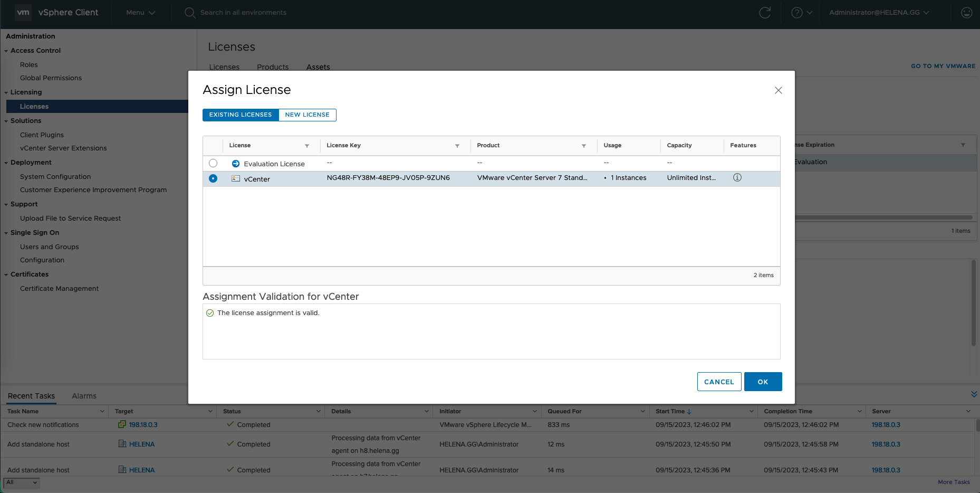Screen dimensions: 980x493
Task: Select the Existing Licenses tab
Action: (x=241, y=115)
